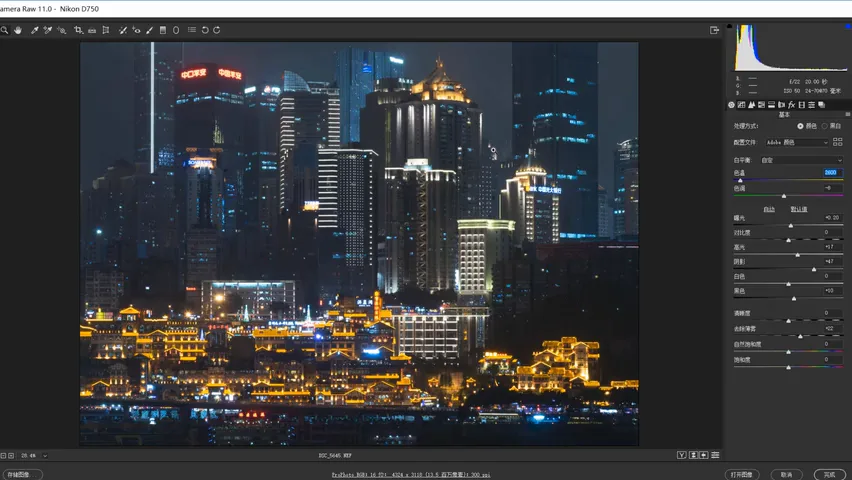Open the Tone Curve panel tab
Viewport: 852px width, 480px height.
[741, 105]
